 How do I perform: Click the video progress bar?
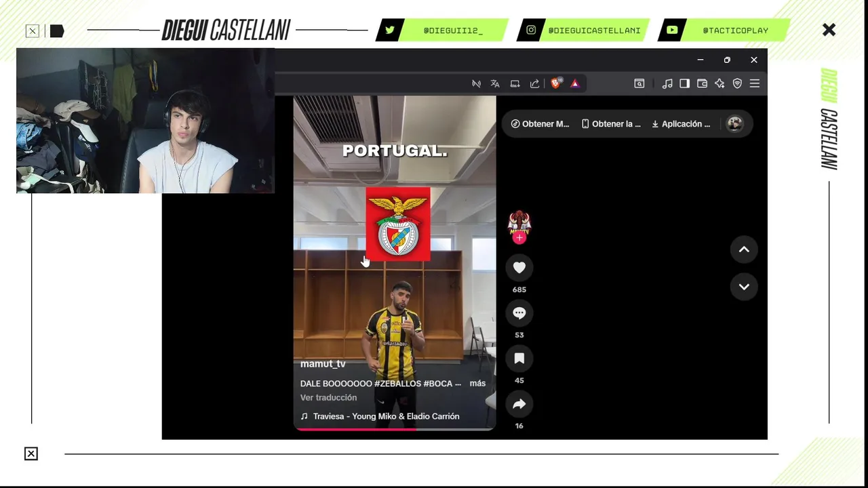click(x=394, y=428)
